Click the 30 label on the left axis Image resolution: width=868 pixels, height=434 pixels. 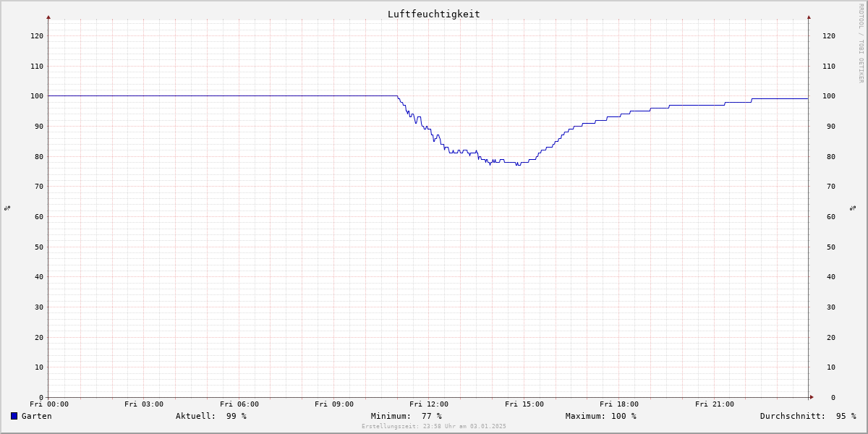click(x=38, y=307)
